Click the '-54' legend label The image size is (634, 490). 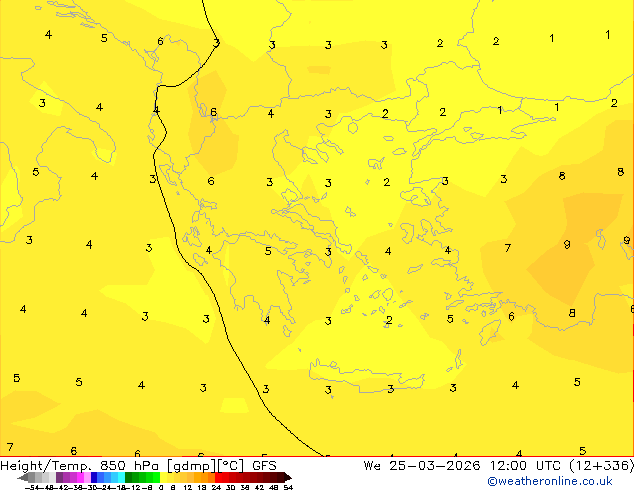31,487
